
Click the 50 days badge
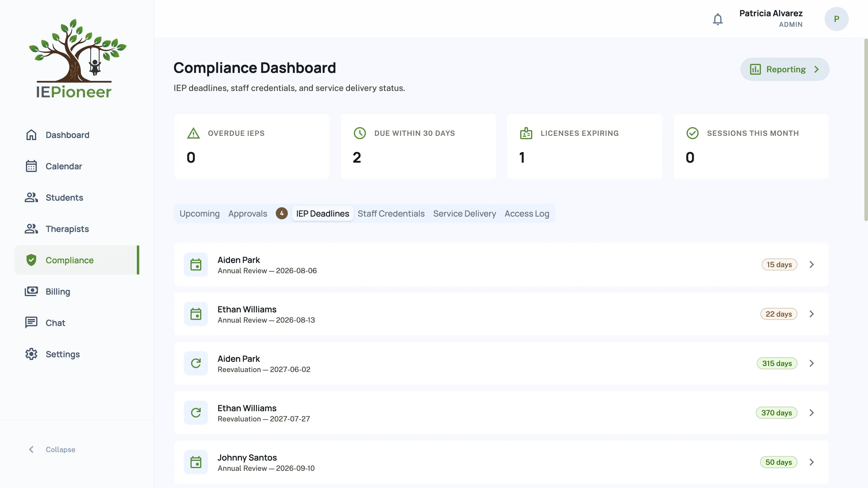tap(778, 462)
